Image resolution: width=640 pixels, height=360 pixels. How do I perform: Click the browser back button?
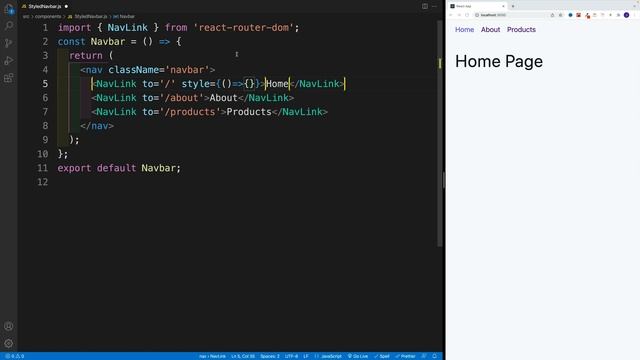[451, 15]
